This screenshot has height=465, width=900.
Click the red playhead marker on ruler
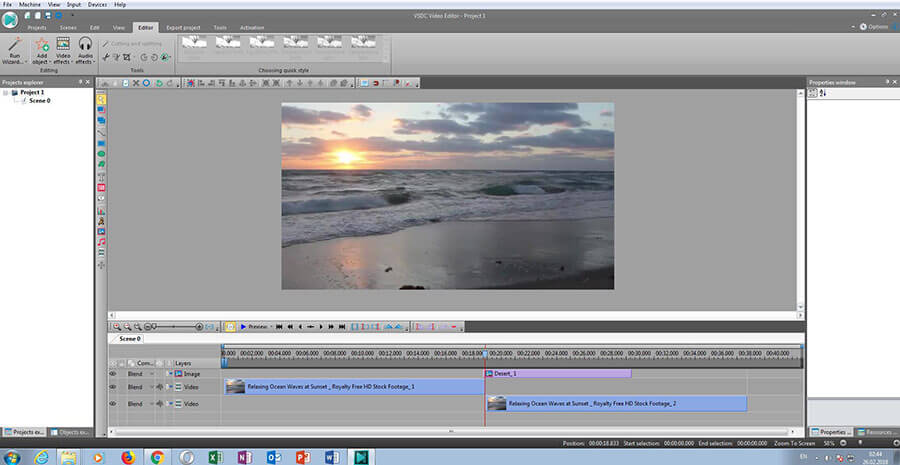tap(485, 354)
